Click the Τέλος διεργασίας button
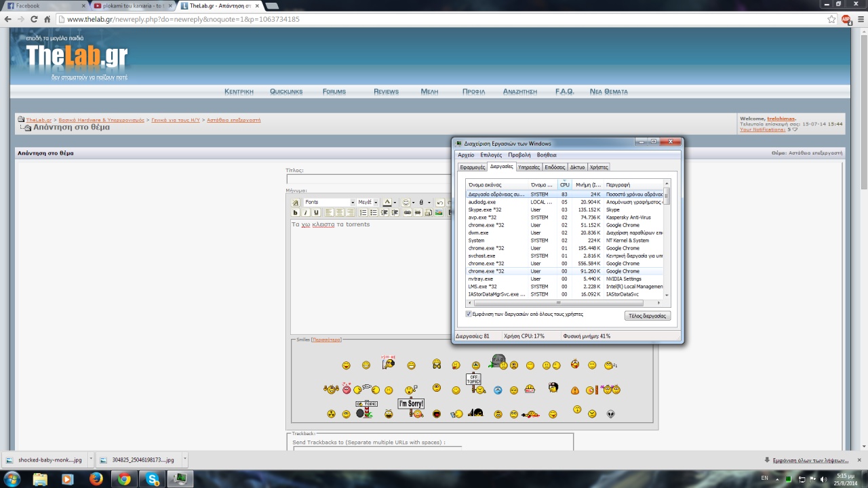The image size is (868, 488). (648, 316)
